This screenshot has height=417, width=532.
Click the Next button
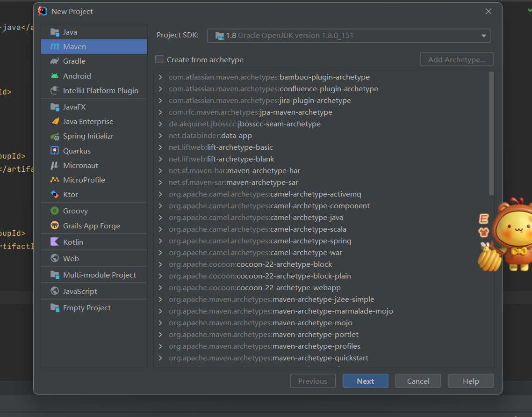(366, 381)
